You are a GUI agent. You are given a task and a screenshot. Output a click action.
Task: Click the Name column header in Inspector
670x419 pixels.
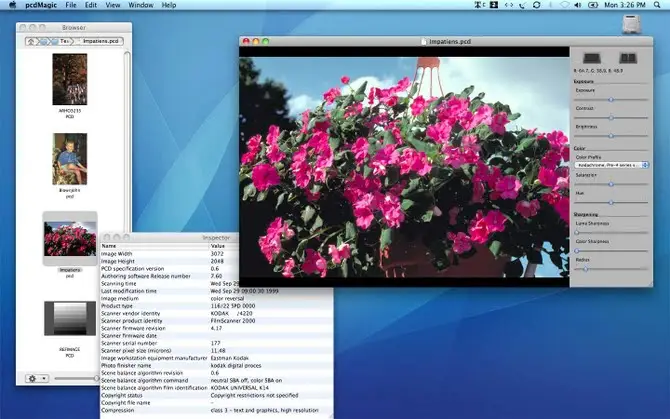pos(155,246)
